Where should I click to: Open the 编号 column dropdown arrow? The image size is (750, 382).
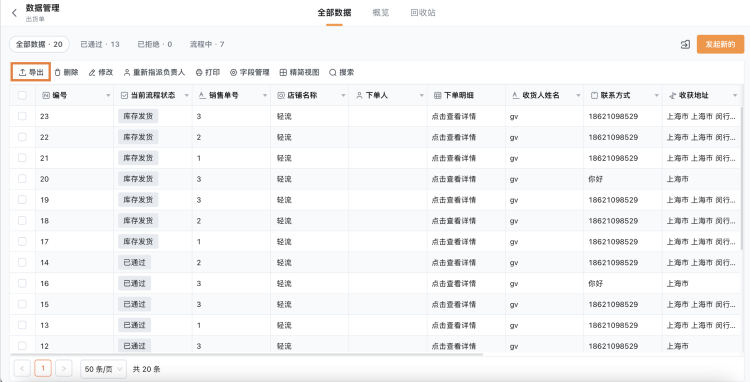click(x=108, y=96)
